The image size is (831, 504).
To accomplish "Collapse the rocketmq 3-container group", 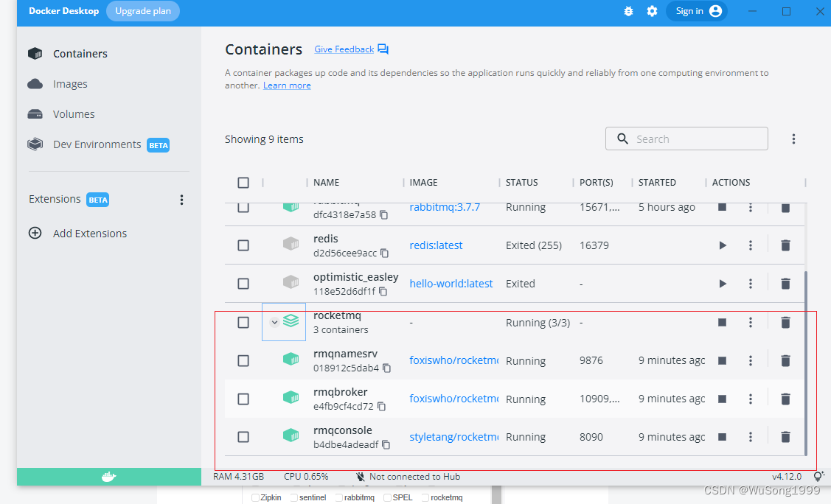I will [x=274, y=322].
